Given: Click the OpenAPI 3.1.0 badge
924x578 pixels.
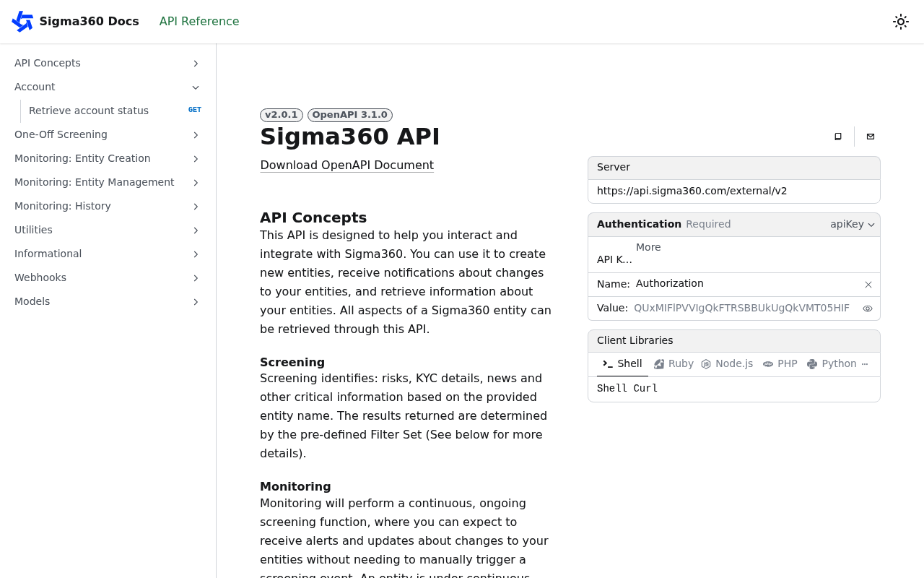Looking at the screenshot, I should (350, 115).
